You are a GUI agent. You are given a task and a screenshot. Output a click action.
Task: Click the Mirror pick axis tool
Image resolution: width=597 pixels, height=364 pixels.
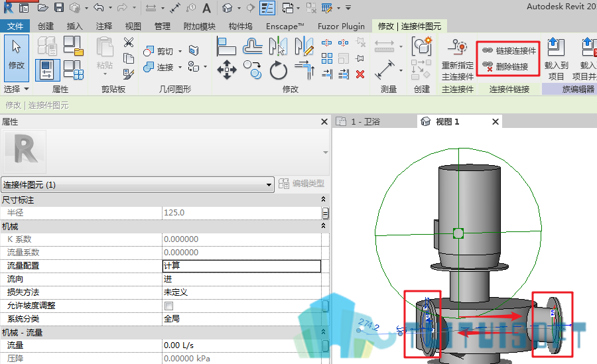279,46
